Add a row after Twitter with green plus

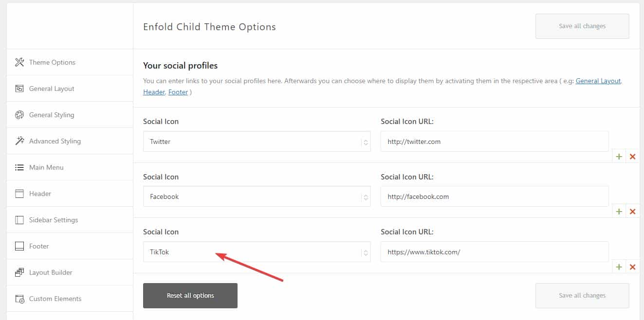click(619, 157)
